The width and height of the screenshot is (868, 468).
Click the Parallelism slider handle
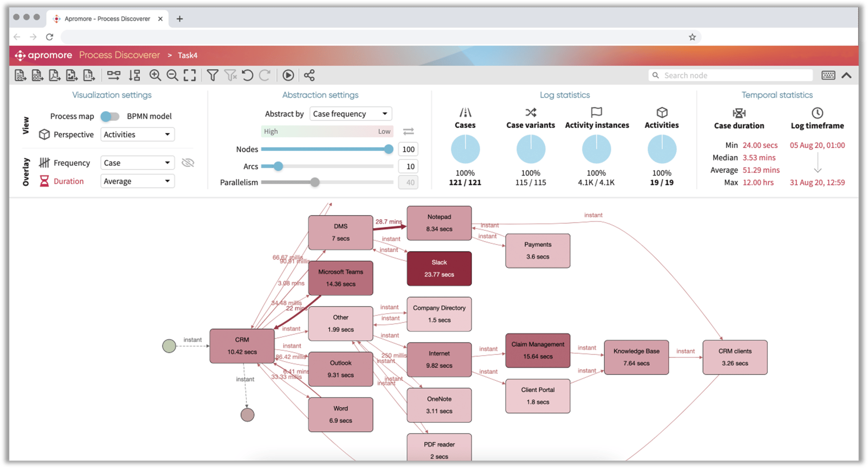point(315,182)
